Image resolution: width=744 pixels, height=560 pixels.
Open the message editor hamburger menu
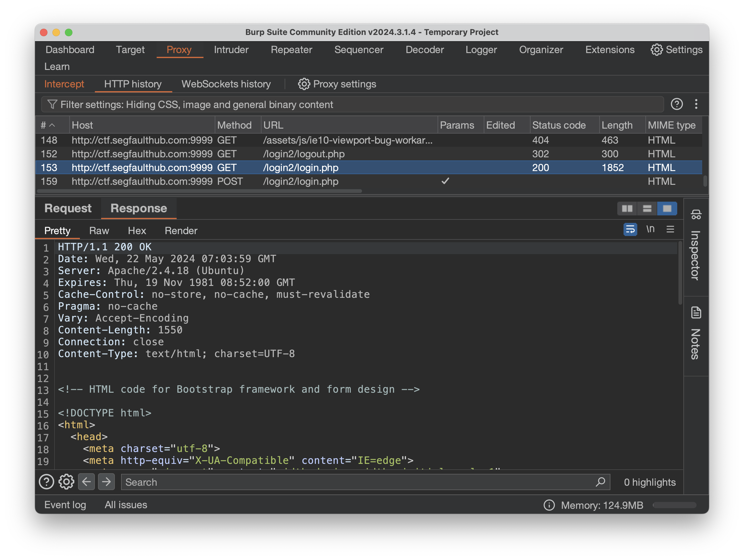tap(670, 230)
